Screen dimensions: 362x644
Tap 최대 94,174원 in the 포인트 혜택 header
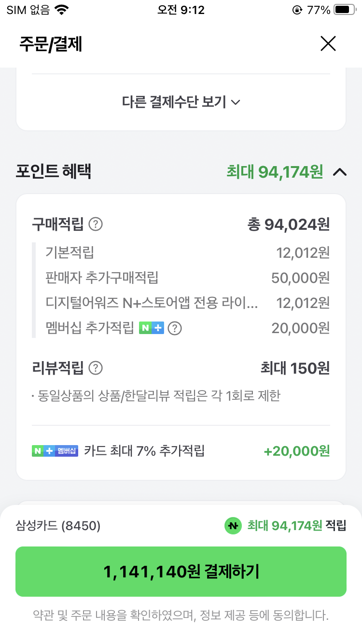click(x=275, y=171)
